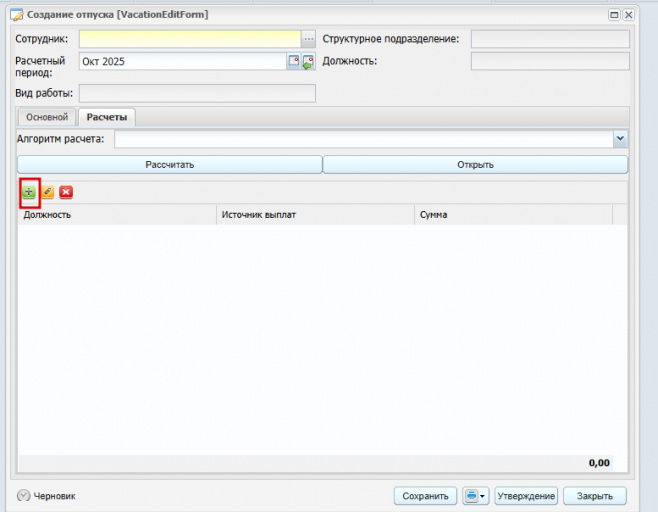Click the orange edit pencil icon
Image resolution: width=658 pixels, height=512 pixels.
tap(47, 192)
